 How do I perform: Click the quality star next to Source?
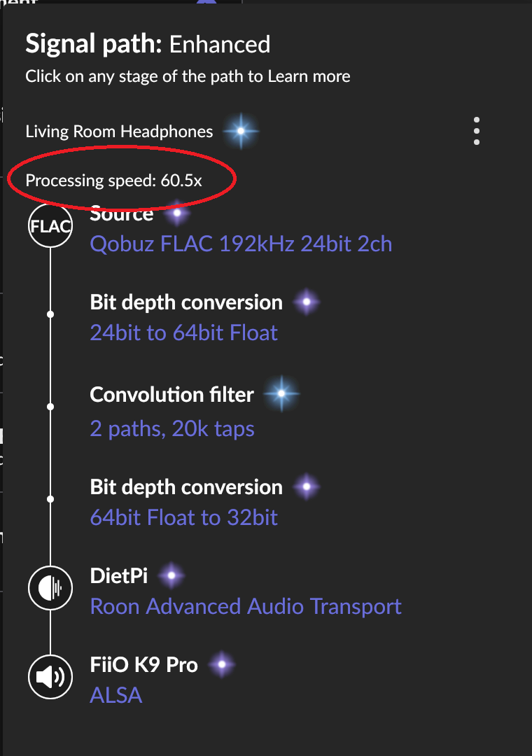tap(177, 213)
